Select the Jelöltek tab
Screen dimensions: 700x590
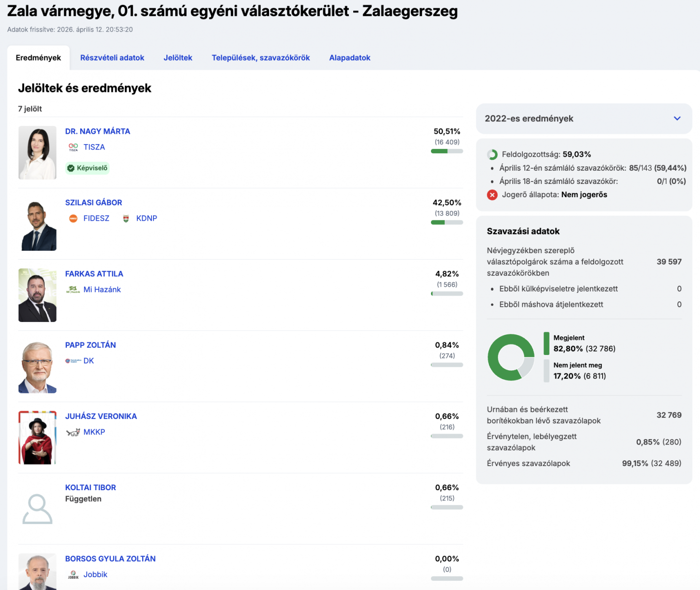tap(178, 58)
